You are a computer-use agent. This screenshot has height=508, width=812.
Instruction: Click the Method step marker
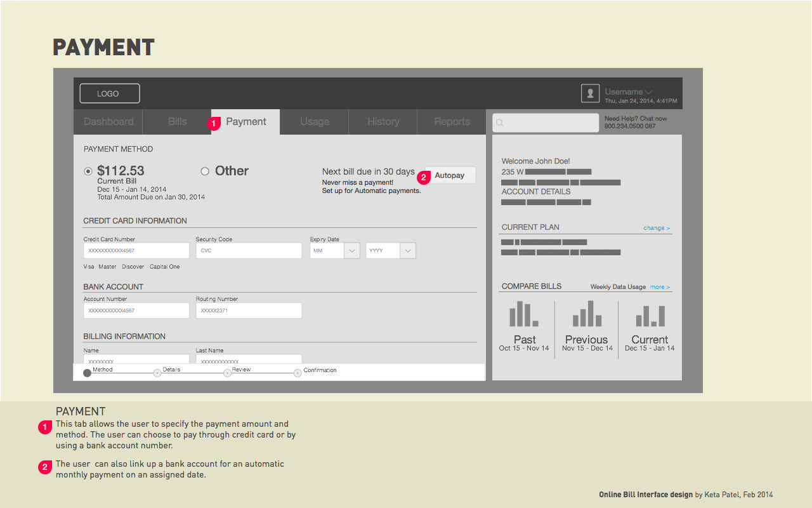(88, 373)
